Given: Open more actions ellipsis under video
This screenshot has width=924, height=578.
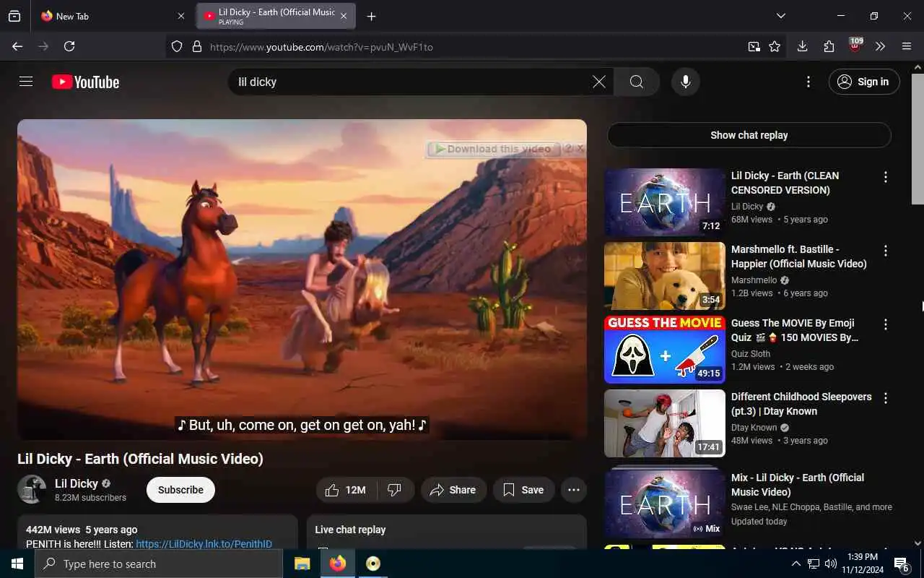Looking at the screenshot, I should tap(574, 490).
